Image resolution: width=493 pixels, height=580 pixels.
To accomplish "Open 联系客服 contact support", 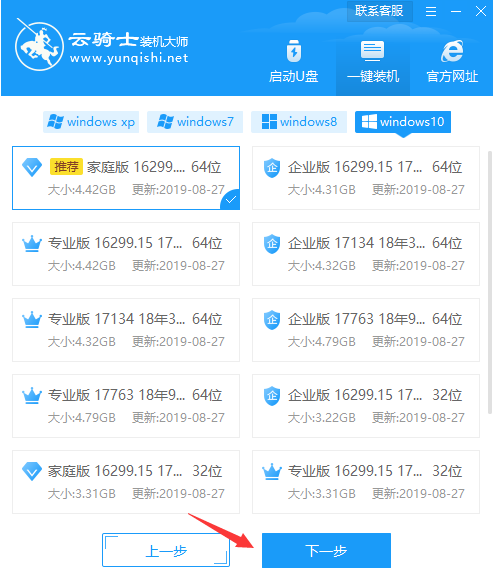I will pos(379,11).
